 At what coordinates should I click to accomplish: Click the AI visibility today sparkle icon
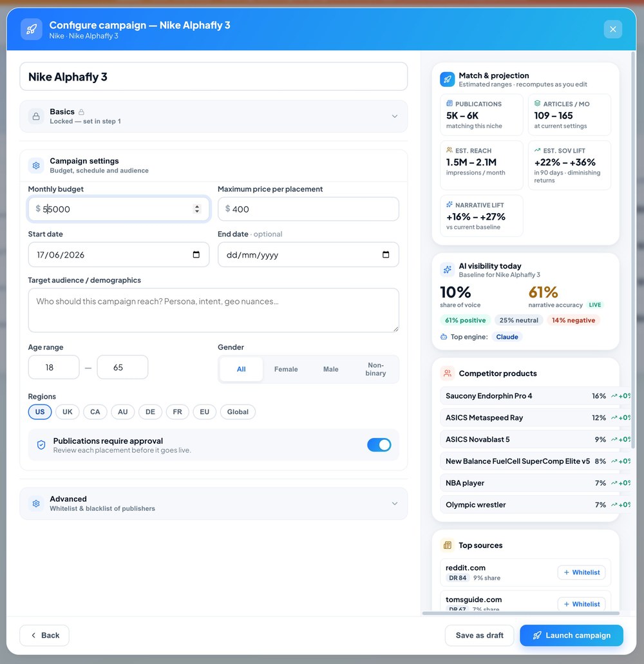click(x=447, y=270)
